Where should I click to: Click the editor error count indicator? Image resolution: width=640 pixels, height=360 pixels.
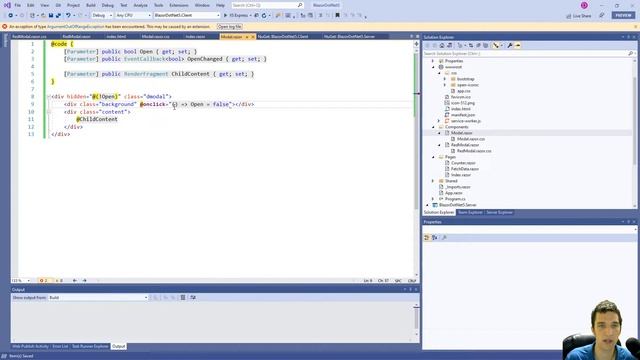click(44, 280)
